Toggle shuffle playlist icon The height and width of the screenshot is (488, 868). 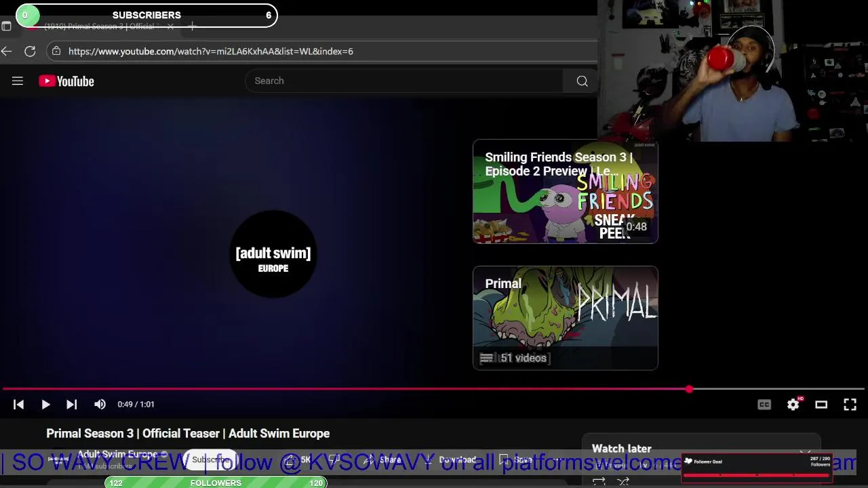pos(623,481)
